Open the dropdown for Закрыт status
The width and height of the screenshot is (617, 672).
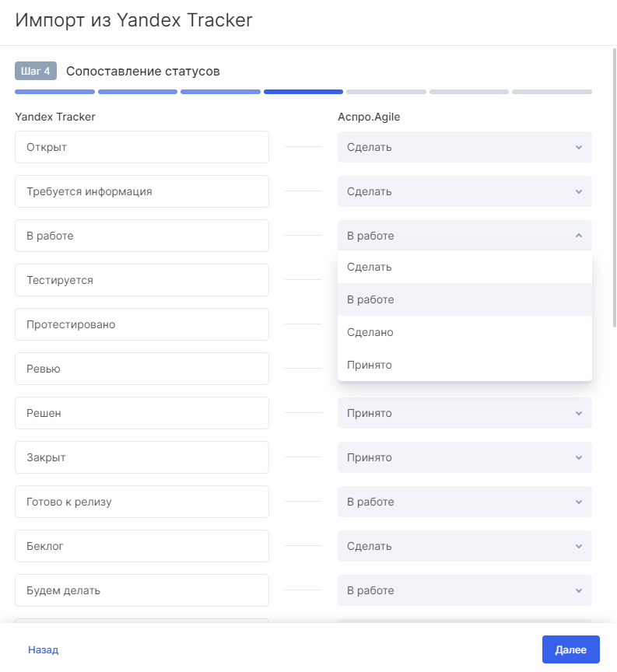[x=465, y=457]
